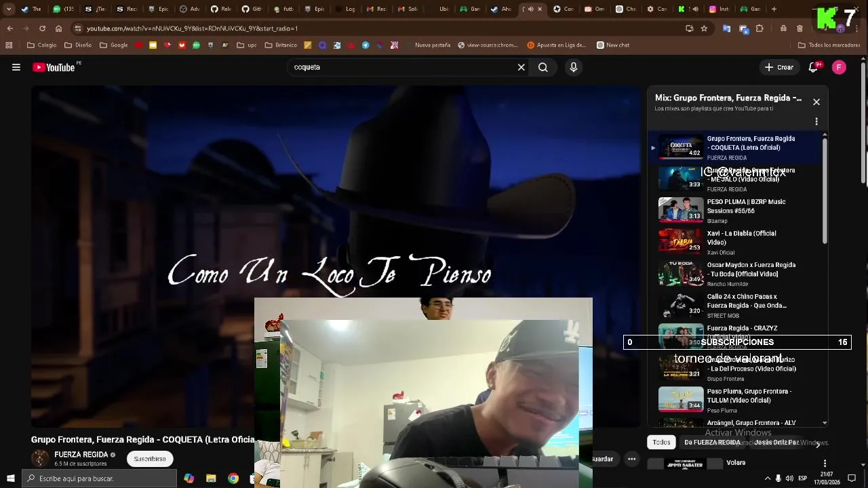Go to the YouTube home logo
The height and width of the screenshot is (488, 868).
point(54,67)
